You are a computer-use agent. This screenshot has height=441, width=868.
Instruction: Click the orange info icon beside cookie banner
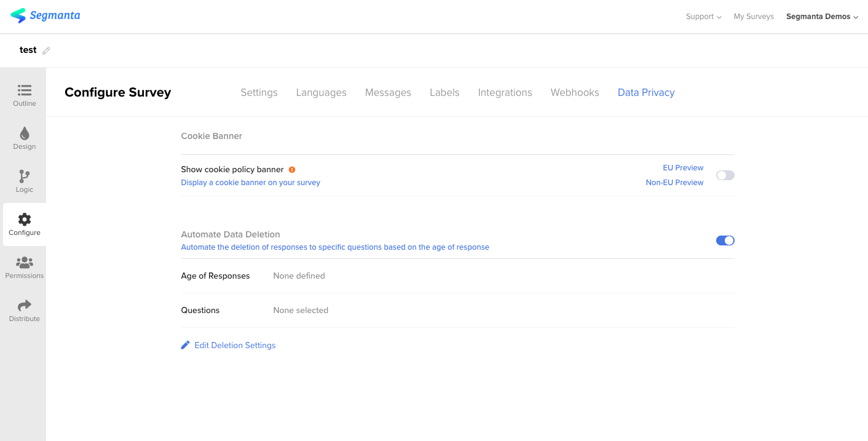pyautogui.click(x=292, y=170)
